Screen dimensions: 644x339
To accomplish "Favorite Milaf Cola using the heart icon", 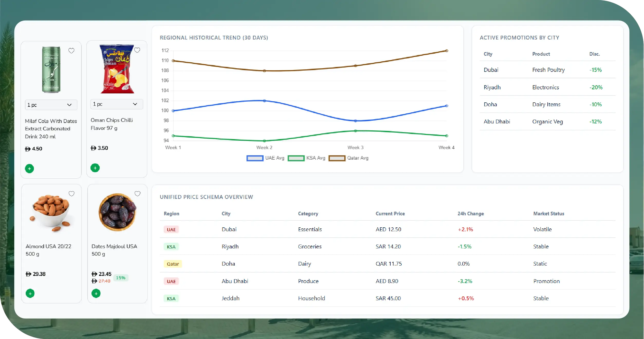I will 71,51.
